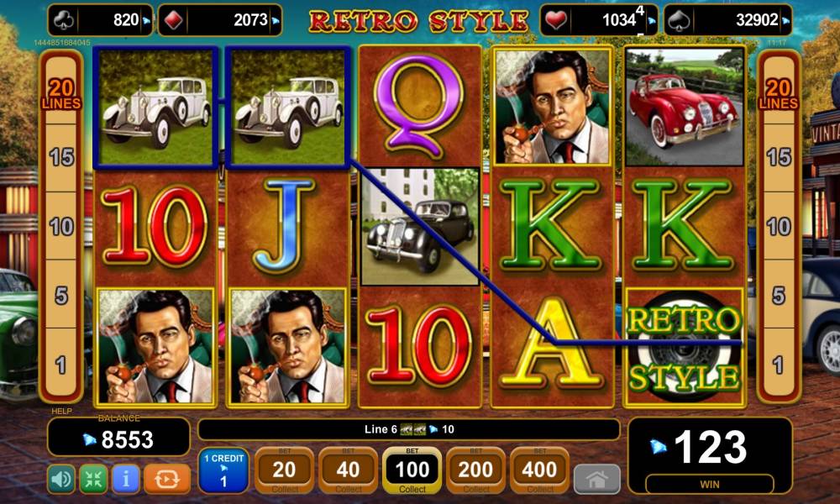
Task: Choose the 40 bet button
Action: click(348, 470)
